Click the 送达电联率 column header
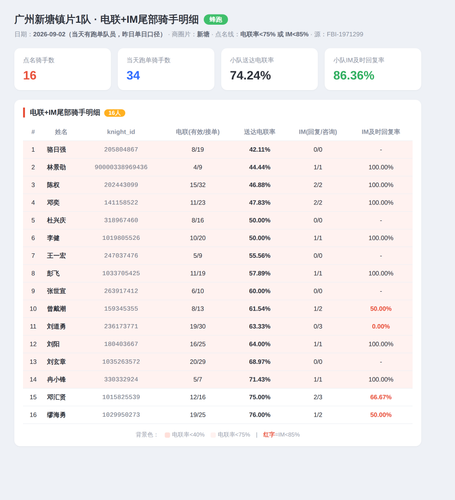Image resolution: width=455 pixels, height=500 pixels. click(260, 132)
